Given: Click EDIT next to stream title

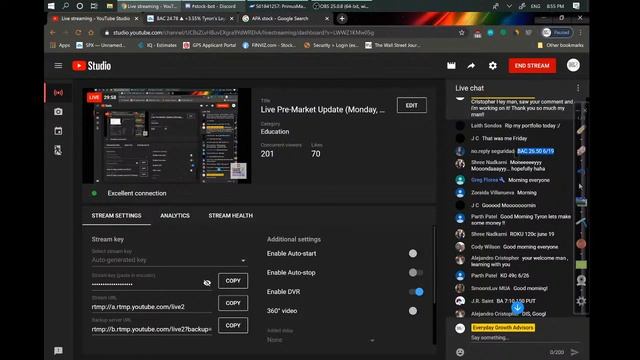Looking at the screenshot, I should [x=411, y=105].
